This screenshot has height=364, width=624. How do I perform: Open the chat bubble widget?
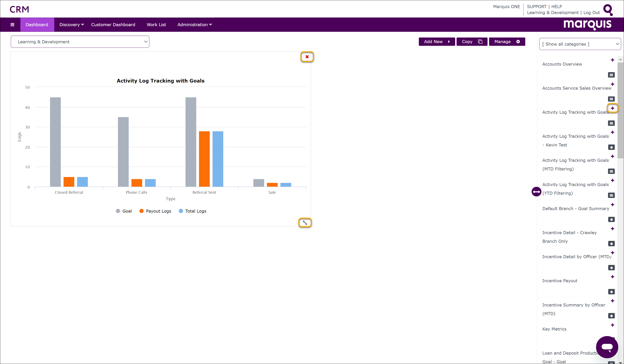[x=607, y=347]
